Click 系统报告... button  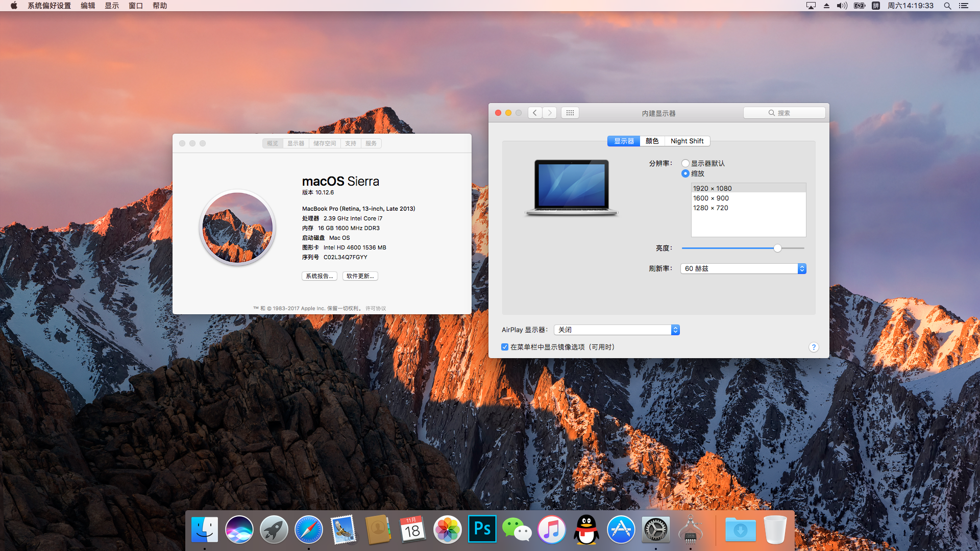[320, 276]
